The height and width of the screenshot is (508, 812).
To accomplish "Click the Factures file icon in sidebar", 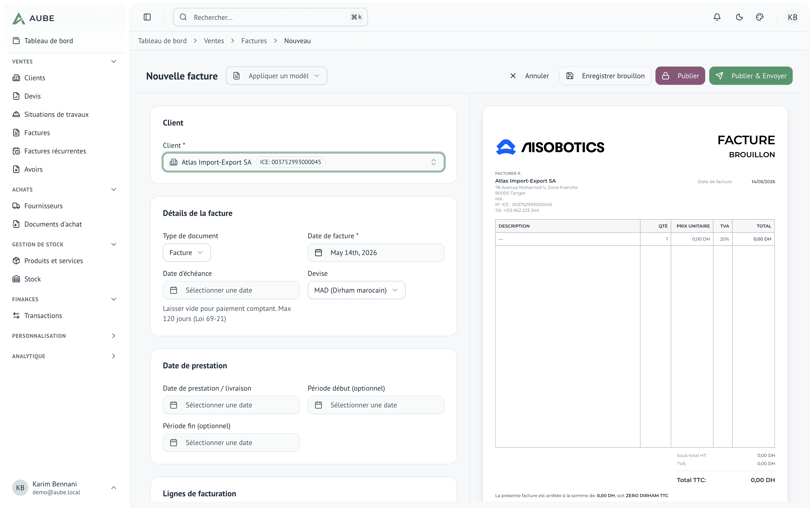I will tap(16, 133).
